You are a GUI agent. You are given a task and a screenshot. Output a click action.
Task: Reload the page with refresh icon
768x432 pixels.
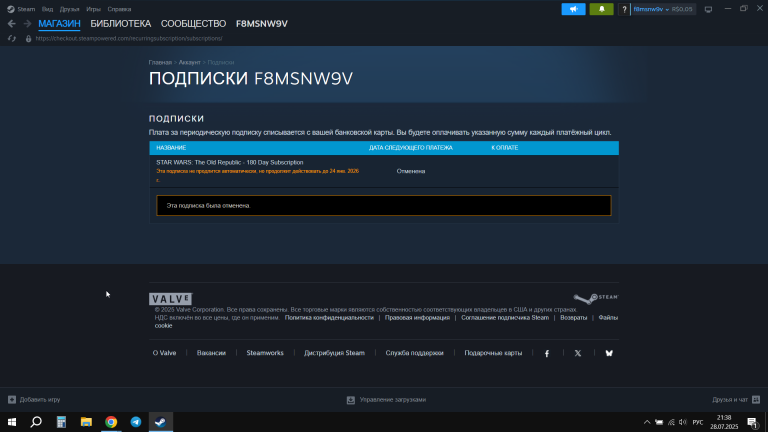(x=12, y=38)
